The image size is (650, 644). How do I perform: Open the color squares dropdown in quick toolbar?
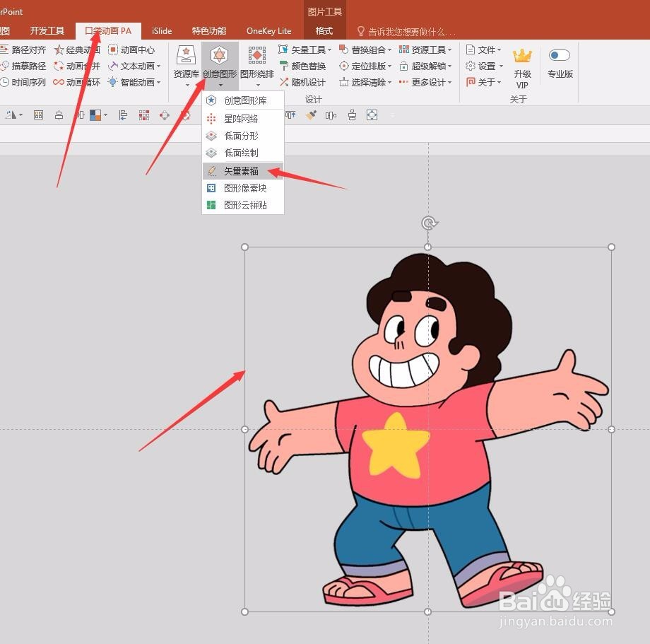tap(106, 115)
